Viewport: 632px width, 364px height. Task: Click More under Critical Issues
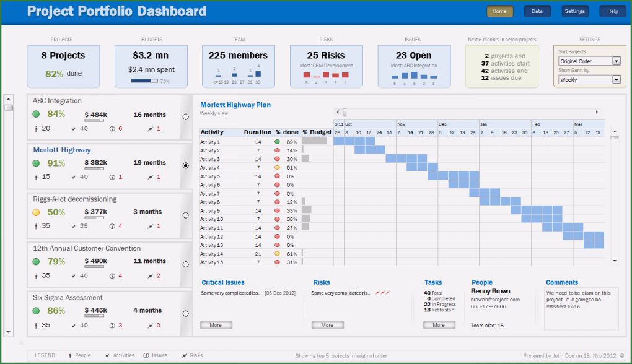216,325
